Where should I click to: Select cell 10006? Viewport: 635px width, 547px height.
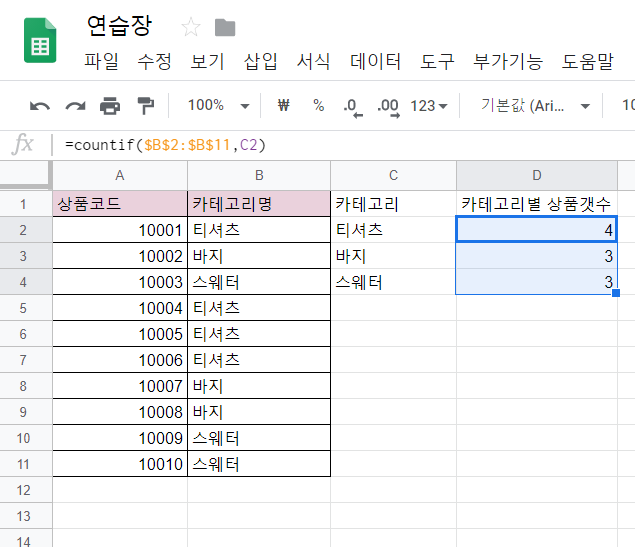pos(120,360)
